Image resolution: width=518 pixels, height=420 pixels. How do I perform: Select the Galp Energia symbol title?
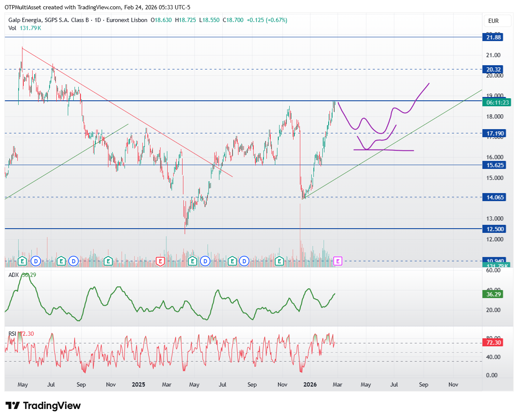tap(78, 20)
